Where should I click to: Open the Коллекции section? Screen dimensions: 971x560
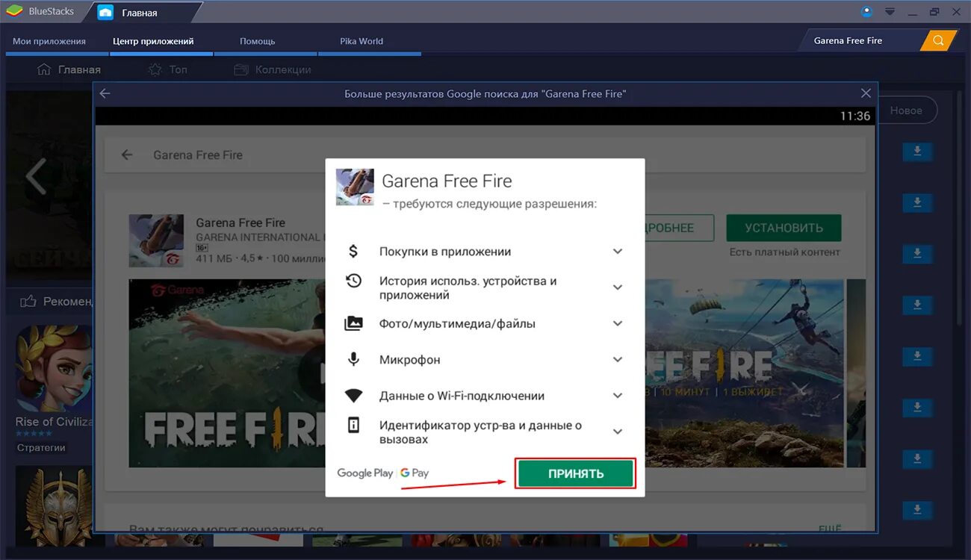(273, 69)
